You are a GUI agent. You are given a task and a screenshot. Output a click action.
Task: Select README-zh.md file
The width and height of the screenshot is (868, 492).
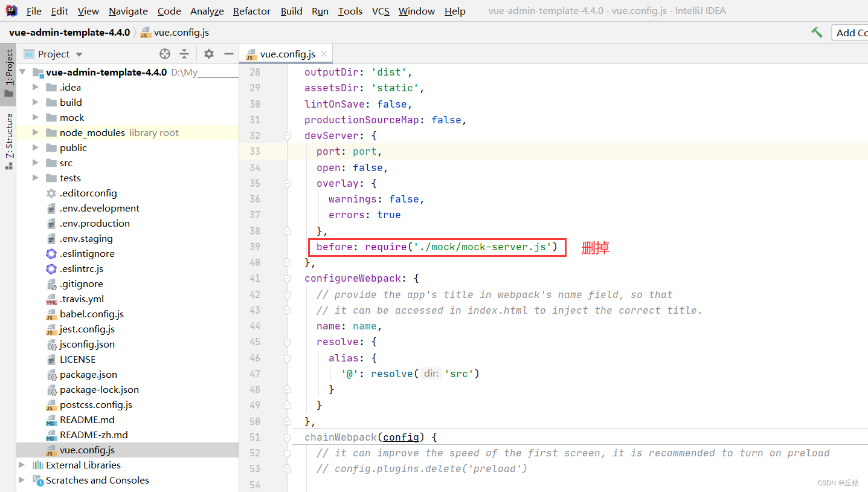[x=94, y=435]
